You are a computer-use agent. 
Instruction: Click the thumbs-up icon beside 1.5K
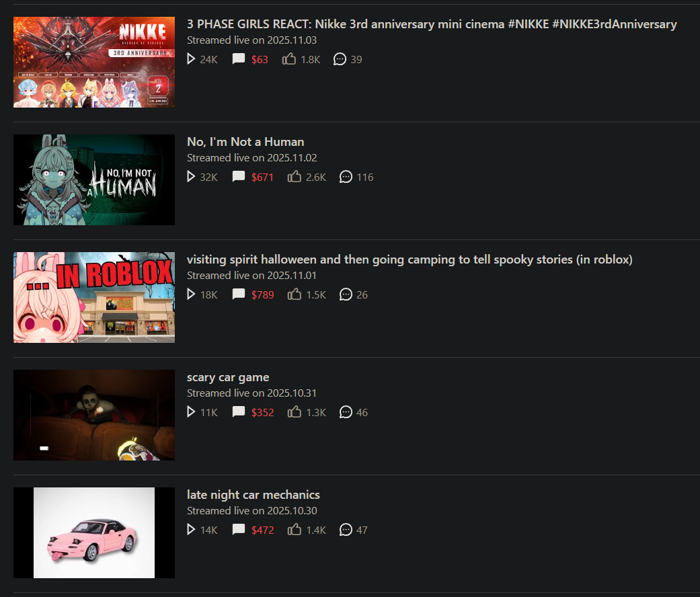(x=295, y=294)
